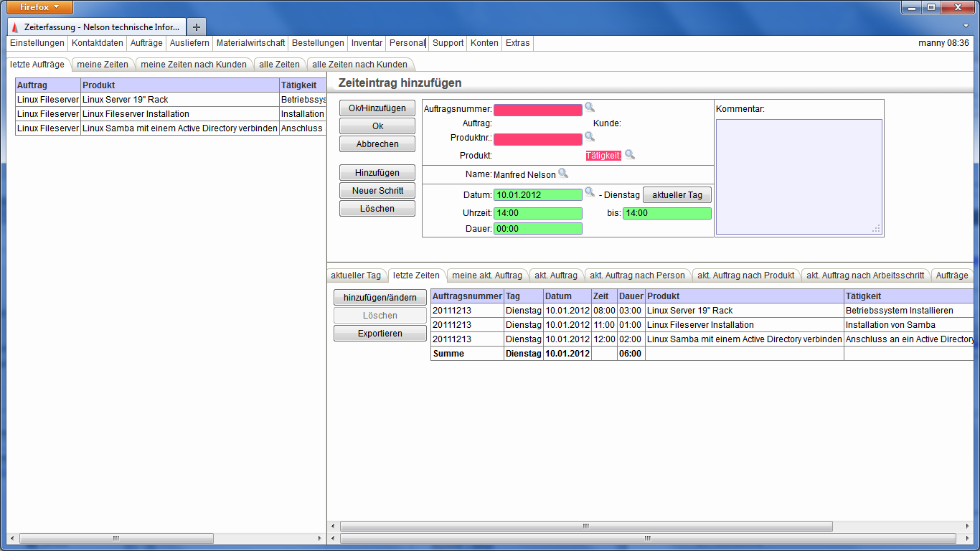This screenshot has height=551, width=980.
Task: Click the aktueller Tag button
Action: click(x=677, y=195)
